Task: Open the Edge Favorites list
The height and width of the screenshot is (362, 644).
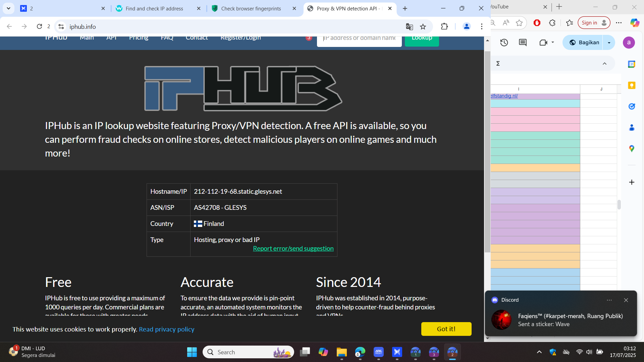Action: pyautogui.click(x=569, y=23)
